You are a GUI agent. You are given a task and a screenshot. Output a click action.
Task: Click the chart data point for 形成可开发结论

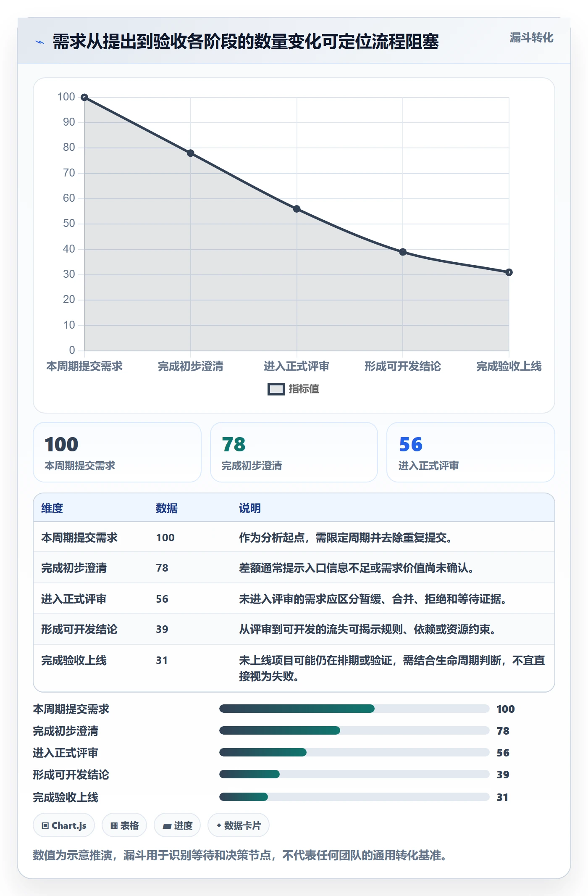(403, 252)
